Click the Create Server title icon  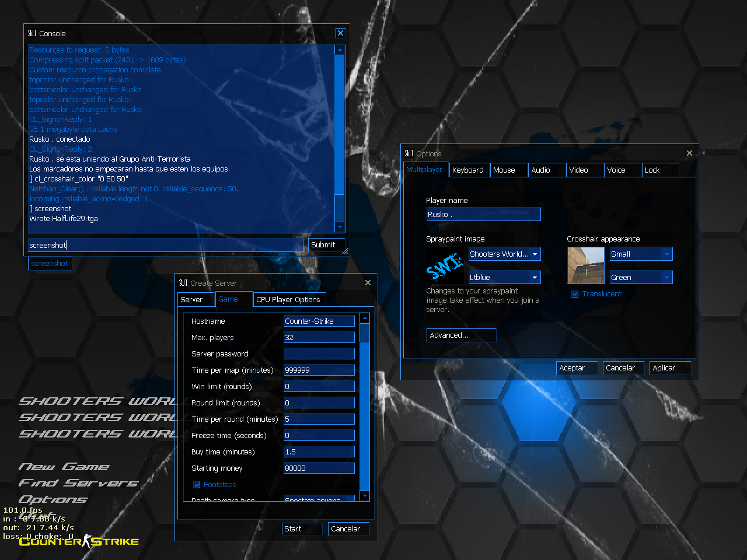183,283
